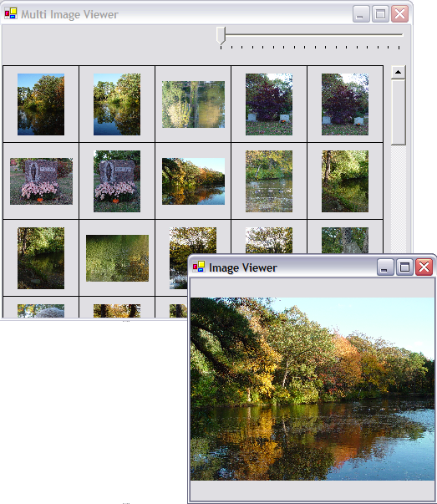Image resolution: width=437 pixels, height=504 pixels.
Task: Click the vertical scrollbar thumb
Action: (398, 112)
